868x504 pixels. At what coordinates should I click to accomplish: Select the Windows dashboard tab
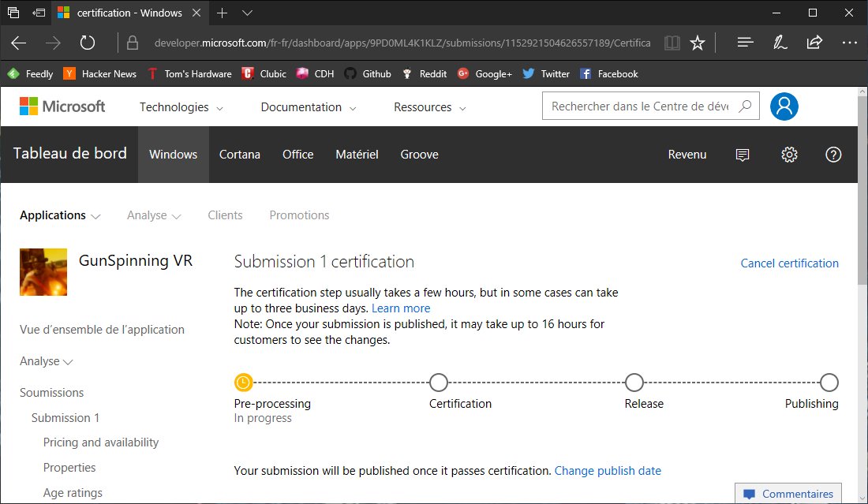coord(174,155)
